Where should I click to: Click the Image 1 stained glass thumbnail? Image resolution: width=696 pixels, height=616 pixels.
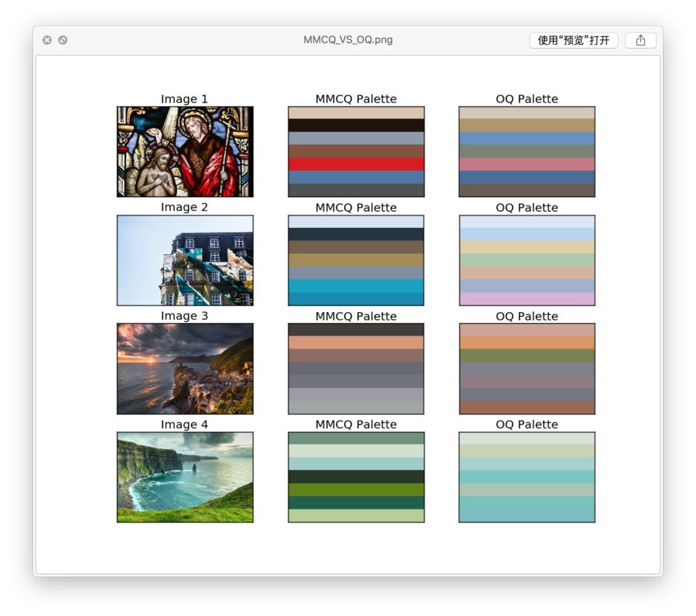coord(185,151)
